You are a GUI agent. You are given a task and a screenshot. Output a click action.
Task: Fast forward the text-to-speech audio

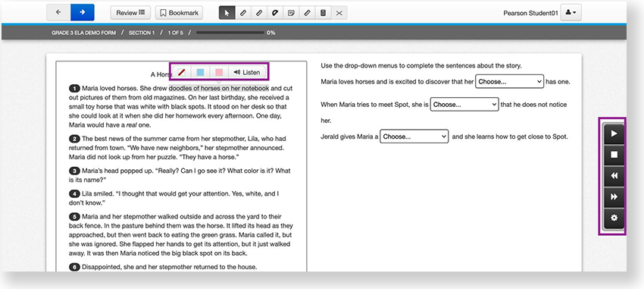(x=614, y=197)
